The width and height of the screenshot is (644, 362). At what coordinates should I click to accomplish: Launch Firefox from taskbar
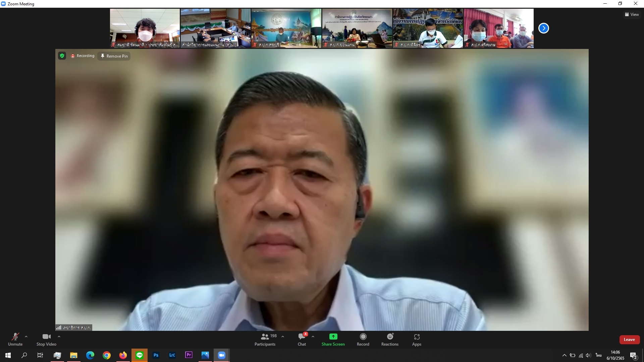point(123,355)
